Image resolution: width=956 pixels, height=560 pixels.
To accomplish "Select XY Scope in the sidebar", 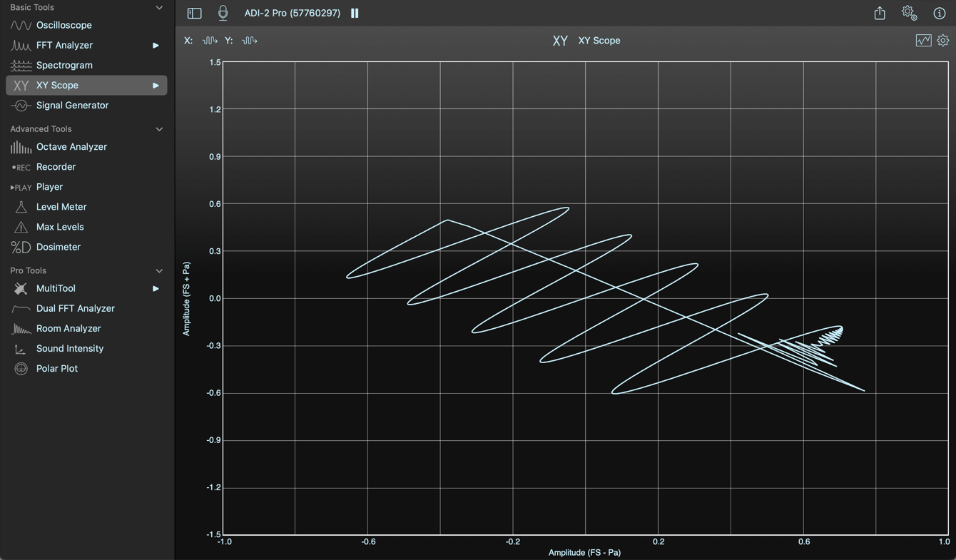I will (86, 86).
